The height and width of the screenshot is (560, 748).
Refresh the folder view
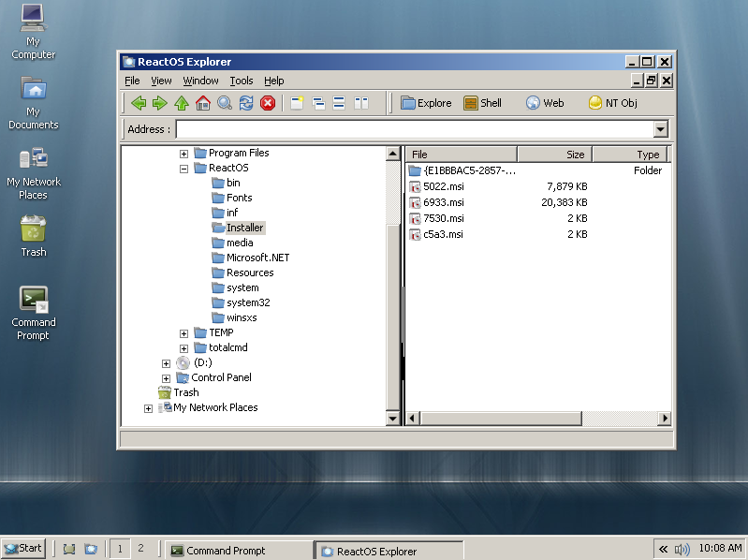[x=246, y=103]
